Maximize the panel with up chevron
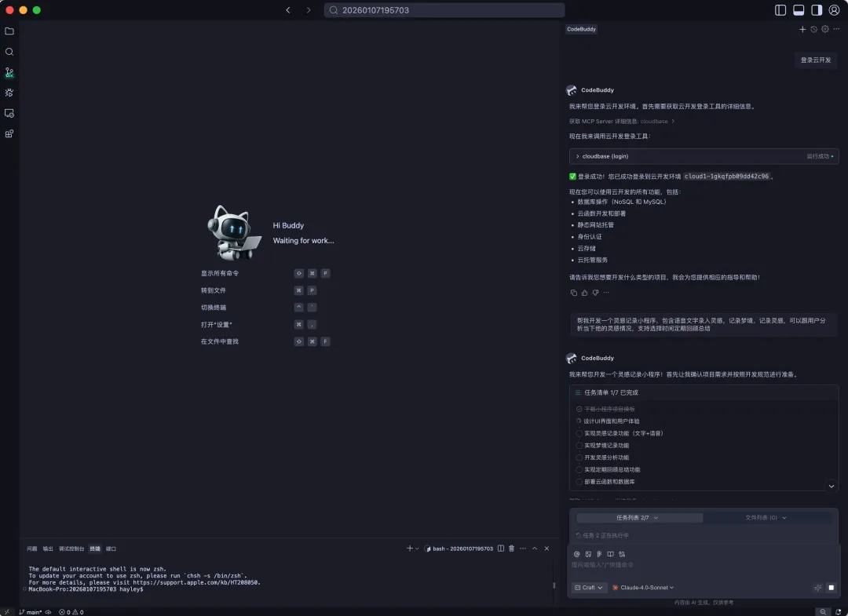 [535, 549]
